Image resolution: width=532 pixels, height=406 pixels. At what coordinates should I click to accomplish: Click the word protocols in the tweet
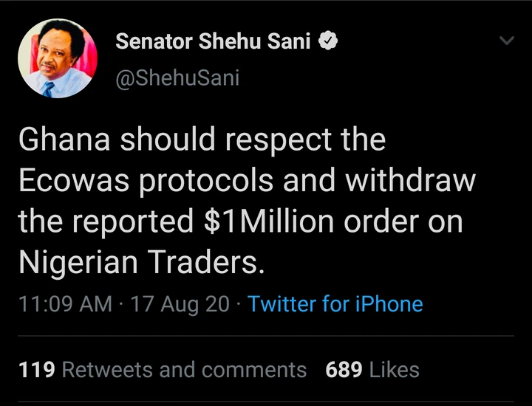[206, 181]
